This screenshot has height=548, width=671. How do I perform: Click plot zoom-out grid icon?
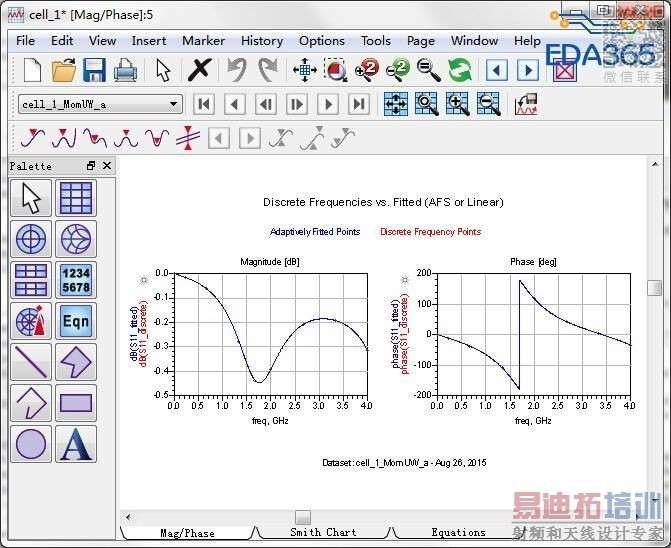click(489, 104)
